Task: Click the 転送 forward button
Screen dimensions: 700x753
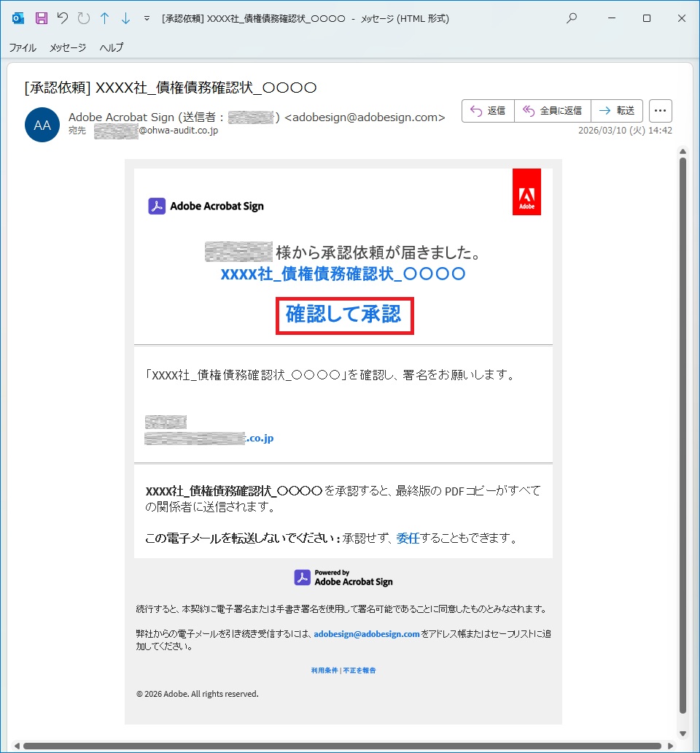Action: pos(617,111)
